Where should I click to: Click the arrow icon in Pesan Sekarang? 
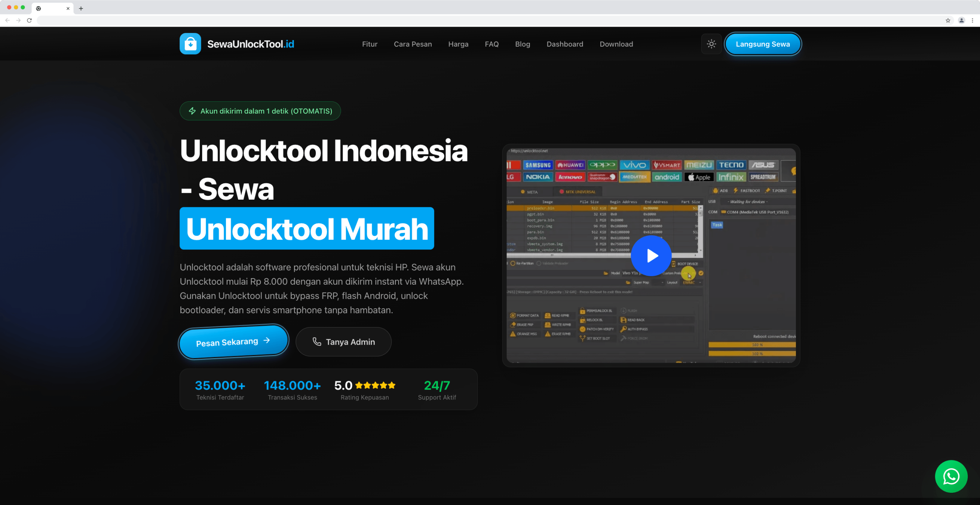267,340
